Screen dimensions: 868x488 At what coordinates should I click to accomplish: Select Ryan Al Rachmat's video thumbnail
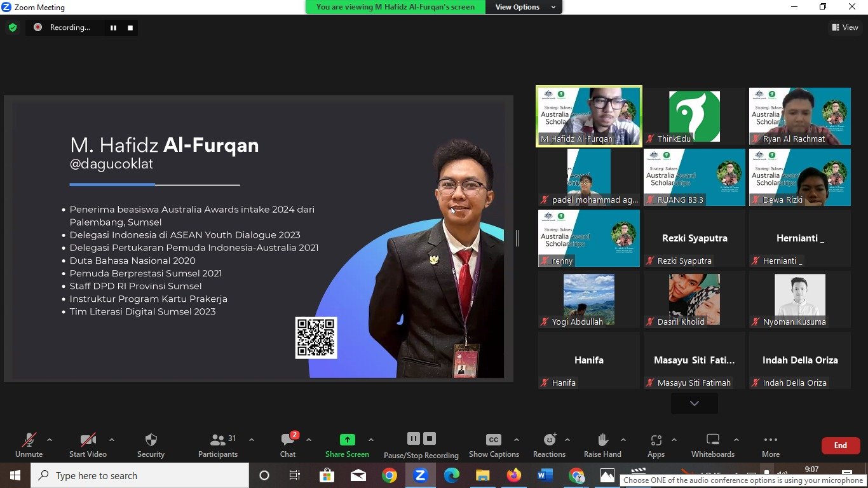click(x=799, y=116)
